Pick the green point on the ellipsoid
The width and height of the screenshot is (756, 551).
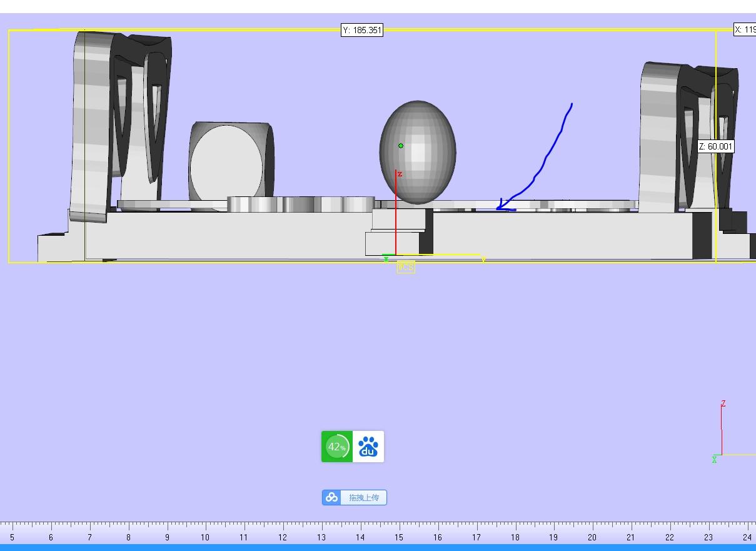click(x=401, y=146)
